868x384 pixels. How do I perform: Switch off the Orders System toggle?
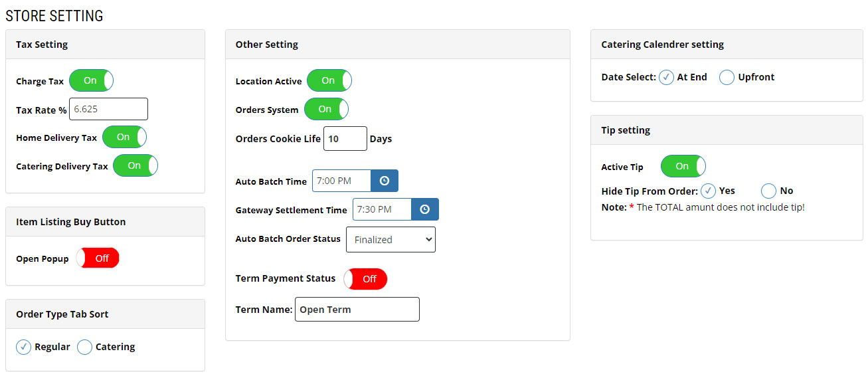pyautogui.click(x=327, y=109)
